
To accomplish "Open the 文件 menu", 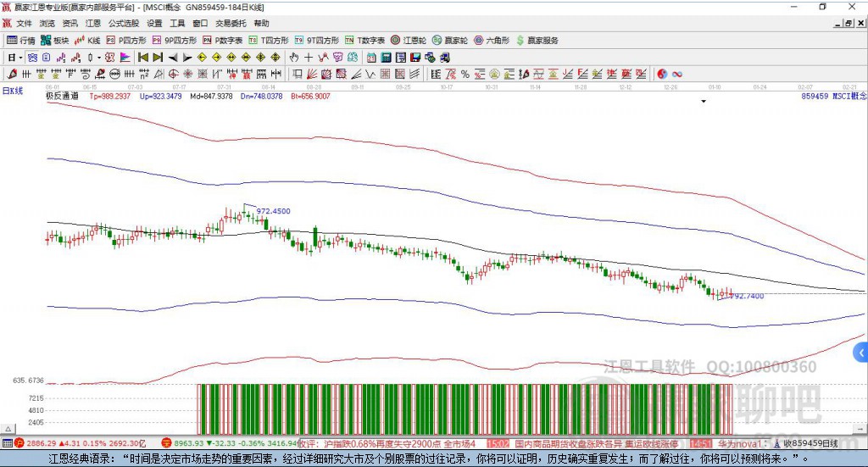I will [x=25, y=24].
